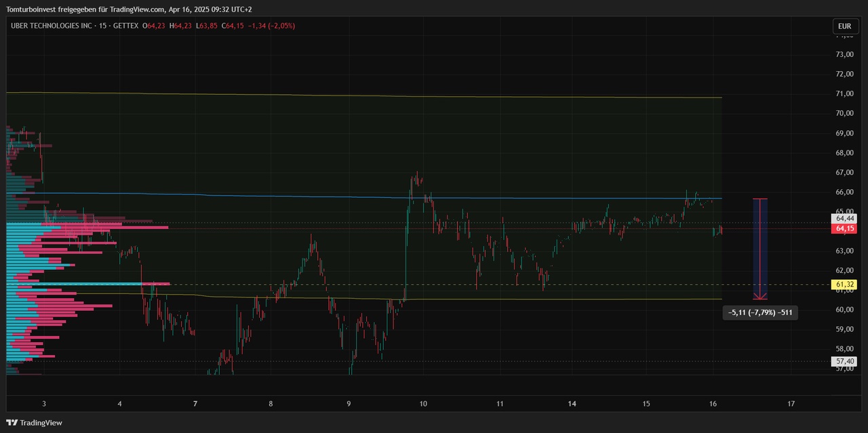Click 63,00 on the price axis
This screenshot has height=433, width=868.
[x=844, y=251]
